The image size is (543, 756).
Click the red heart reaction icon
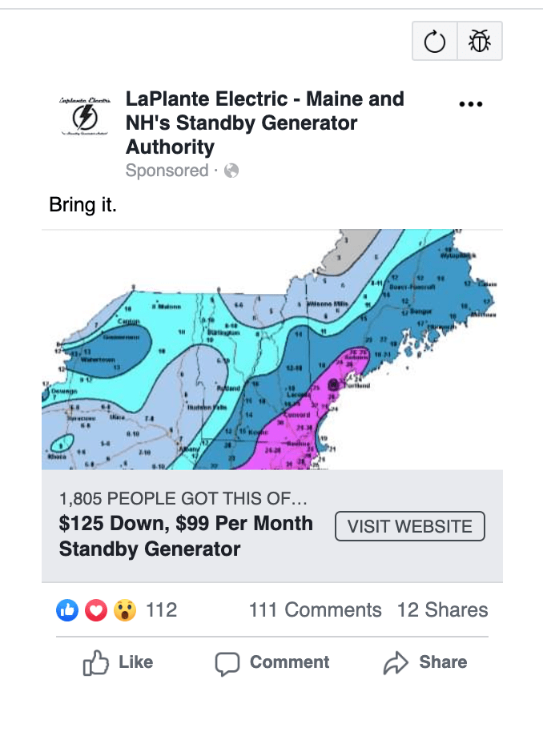(96, 610)
